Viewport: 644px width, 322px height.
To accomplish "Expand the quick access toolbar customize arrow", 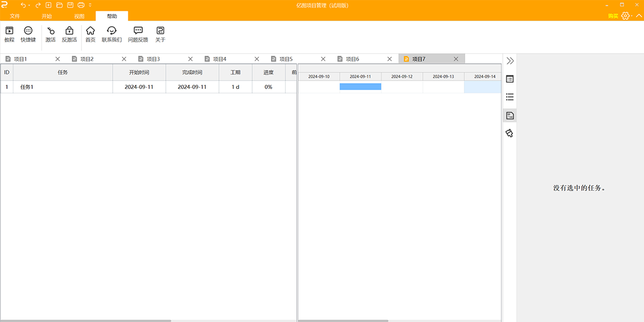I will [x=90, y=5].
